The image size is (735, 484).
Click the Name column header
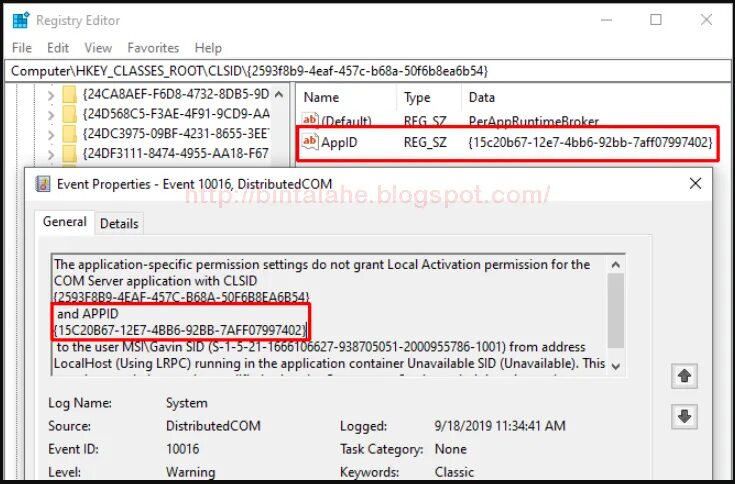321,97
